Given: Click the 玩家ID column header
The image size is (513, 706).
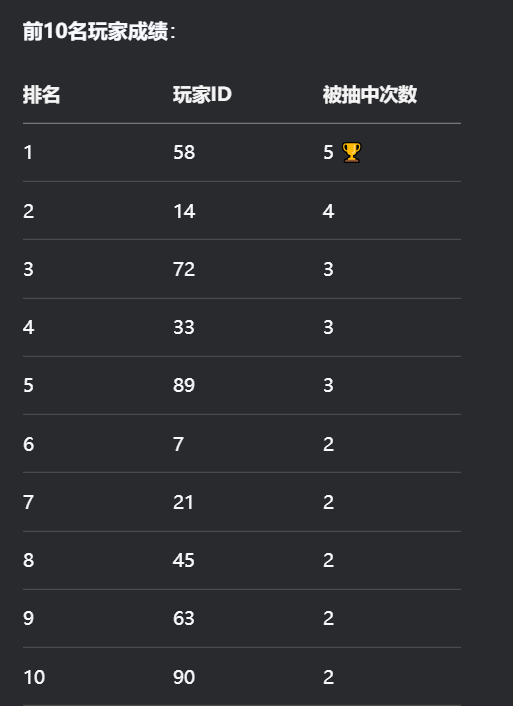Looking at the screenshot, I should click(x=202, y=95).
